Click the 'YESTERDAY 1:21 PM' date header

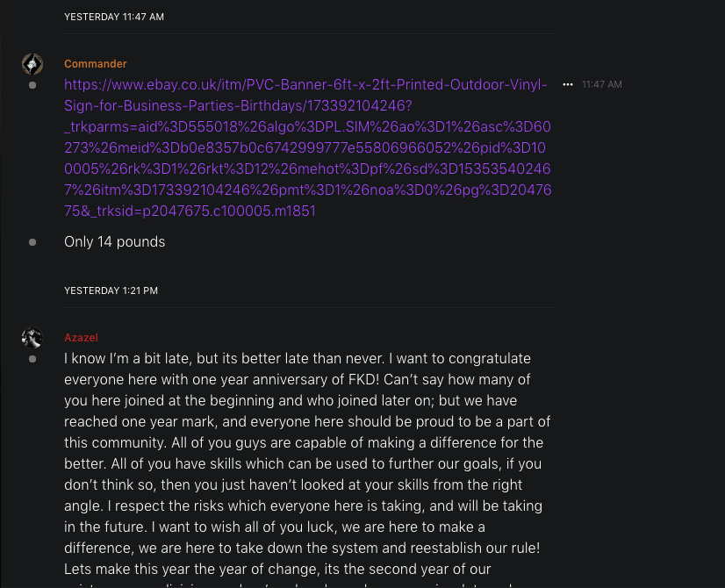111,290
